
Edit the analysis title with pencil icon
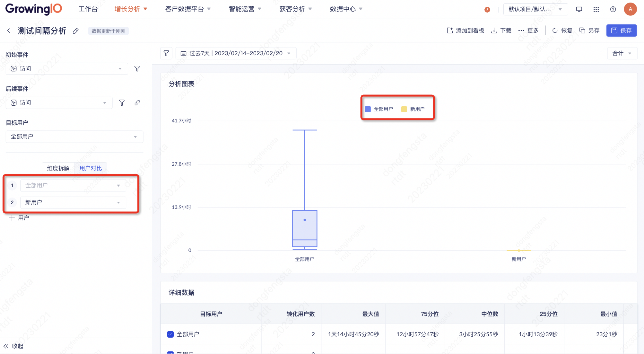click(x=76, y=31)
